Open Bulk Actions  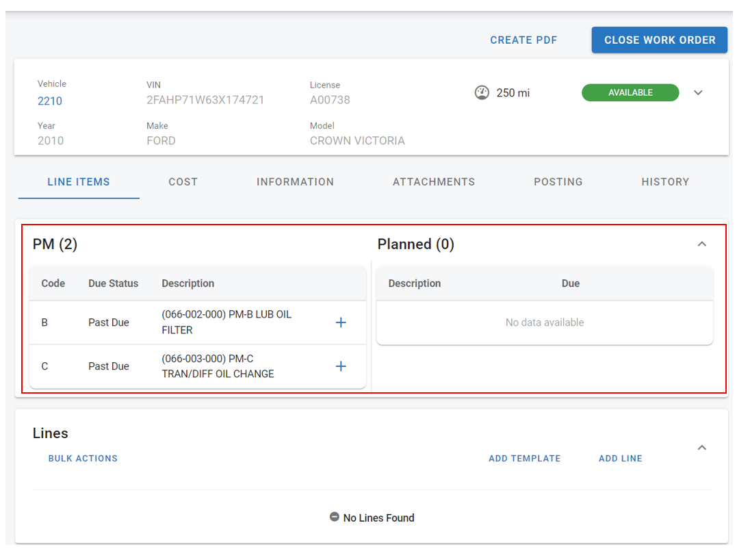coord(83,459)
